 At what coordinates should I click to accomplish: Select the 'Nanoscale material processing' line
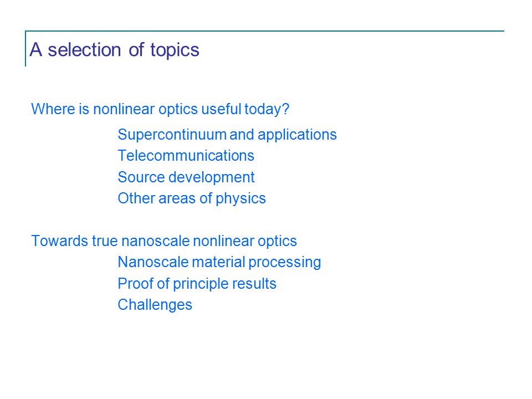[219, 263]
